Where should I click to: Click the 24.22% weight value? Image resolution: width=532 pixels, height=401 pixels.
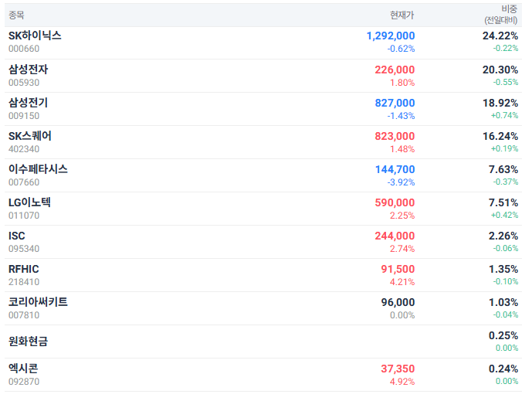click(x=500, y=36)
